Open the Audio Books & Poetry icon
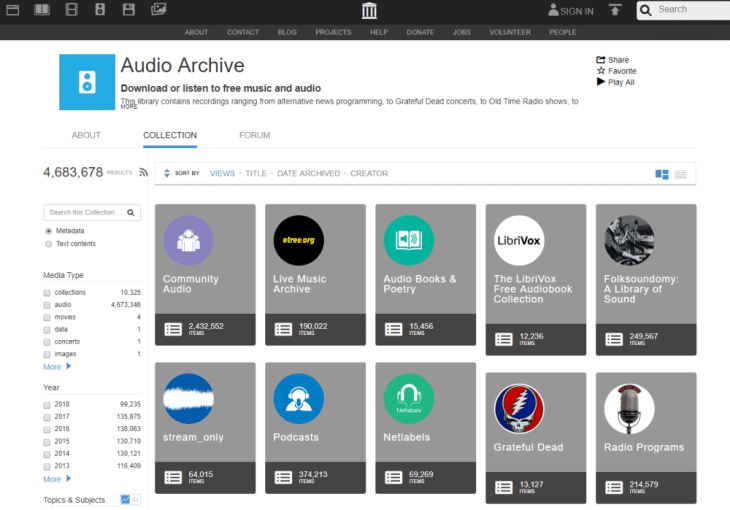Image resolution: width=730 pixels, height=510 pixels. pyautogui.click(x=409, y=240)
